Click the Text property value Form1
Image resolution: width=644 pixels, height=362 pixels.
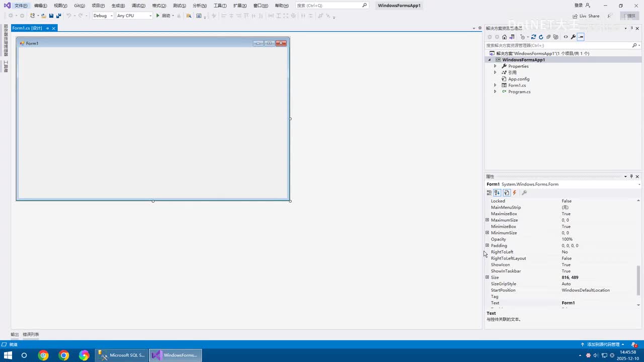(x=568, y=303)
